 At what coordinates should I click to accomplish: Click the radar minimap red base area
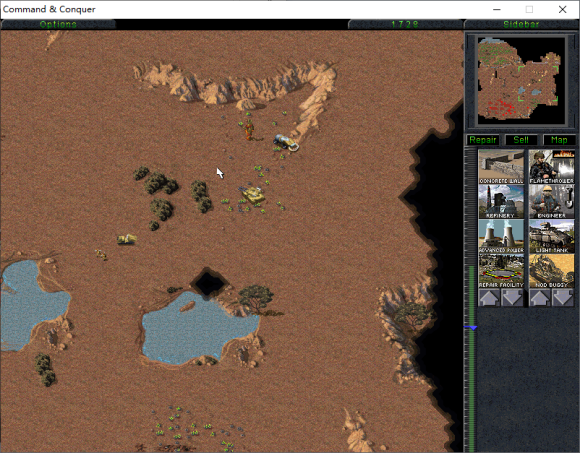pos(500,107)
